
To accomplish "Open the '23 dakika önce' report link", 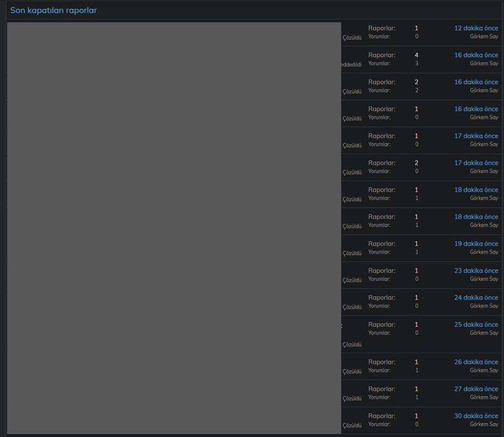I will click(476, 271).
